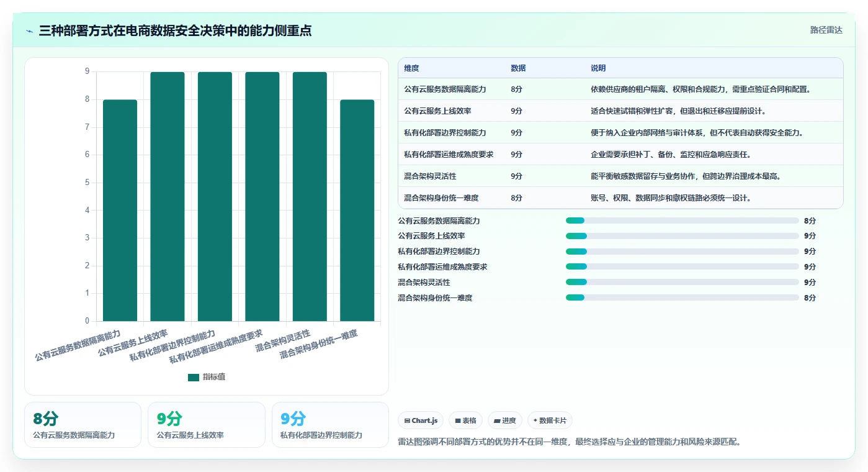The height and width of the screenshot is (472, 868).
Task: Click the lightning icon beside the page title
Action: [x=30, y=31]
